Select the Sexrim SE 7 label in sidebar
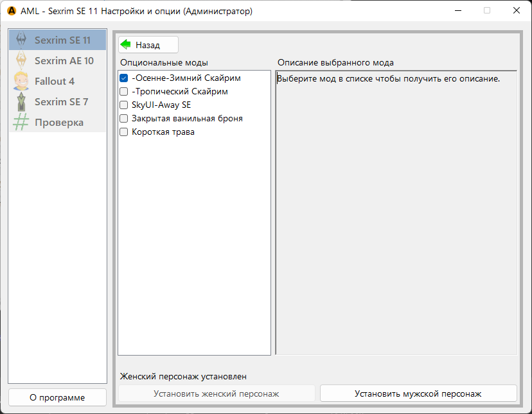The width and height of the screenshot is (532, 414). pyautogui.click(x=61, y=102)
